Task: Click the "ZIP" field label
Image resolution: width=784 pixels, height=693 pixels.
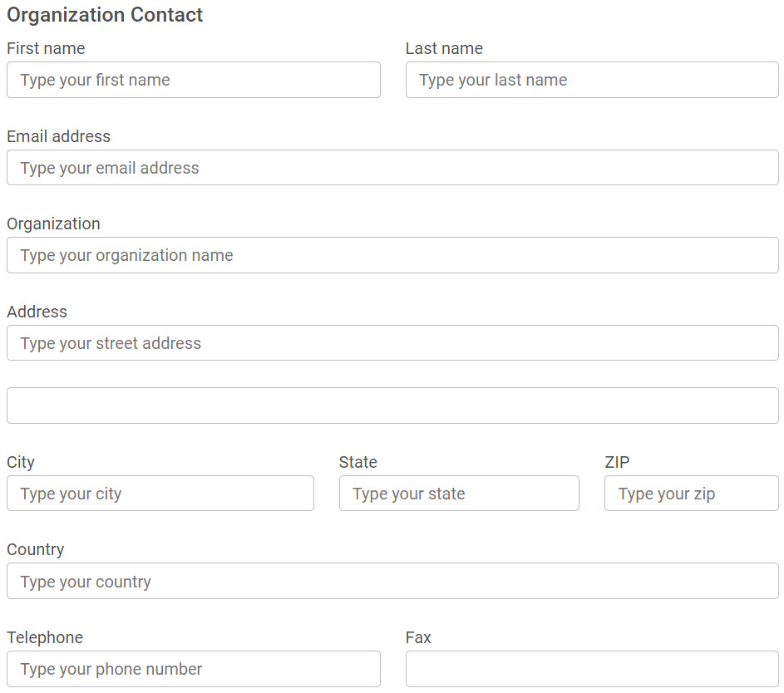Action: pyautogui.click(x=617, y=462)
